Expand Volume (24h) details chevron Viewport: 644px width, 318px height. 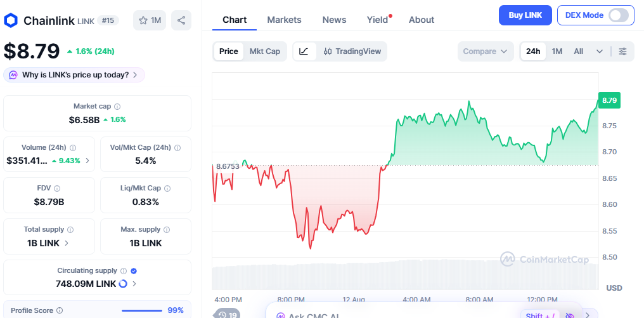click(87, 161)
